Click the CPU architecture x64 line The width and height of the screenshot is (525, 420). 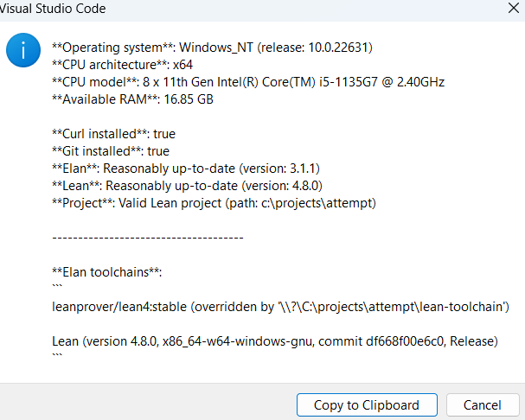pos(123,65)
